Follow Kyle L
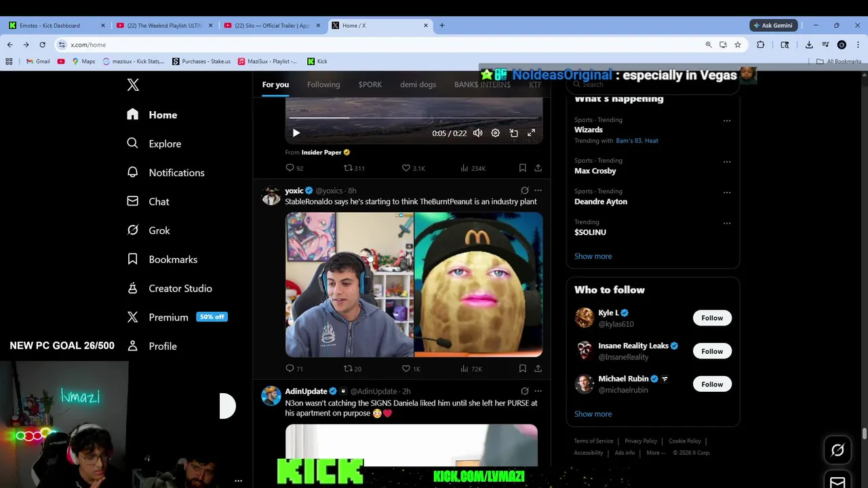This screenshot has width=868, height=488. coord(712,318)
